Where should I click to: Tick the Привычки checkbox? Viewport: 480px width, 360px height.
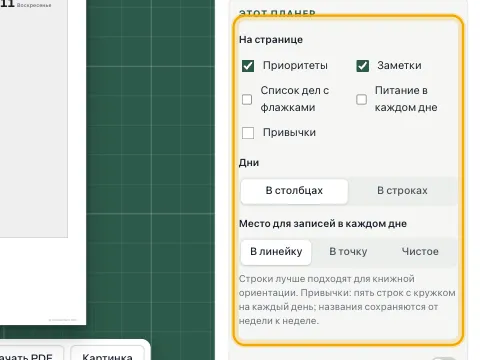248,133
